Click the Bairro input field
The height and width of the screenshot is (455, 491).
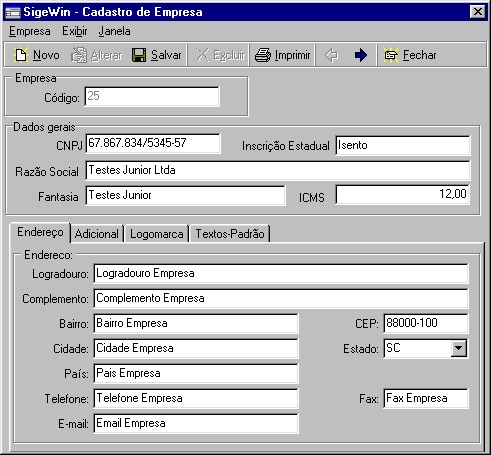click(x=196, y=324)
